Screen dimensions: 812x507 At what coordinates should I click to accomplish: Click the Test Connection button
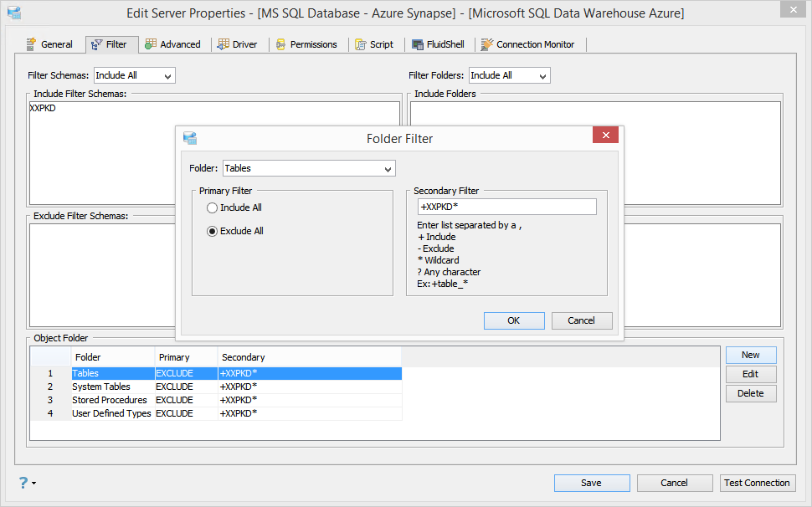click(757, 483)
